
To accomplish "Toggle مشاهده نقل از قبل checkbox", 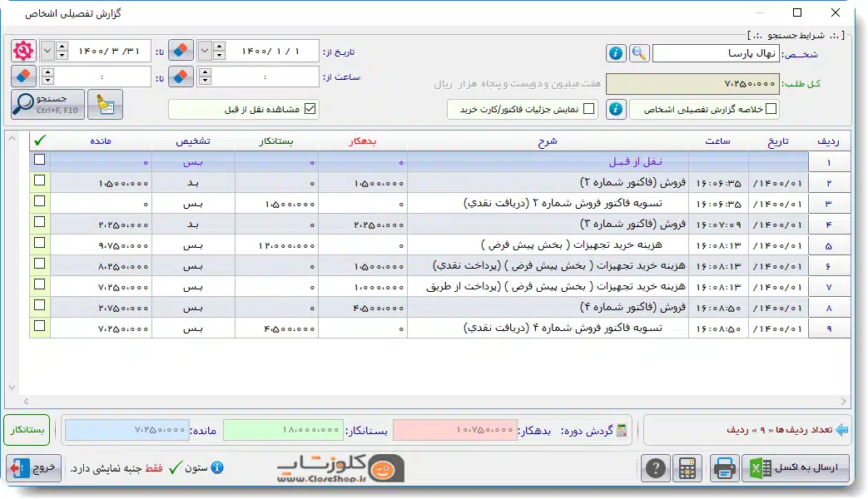I will click(x=310, y=109).
